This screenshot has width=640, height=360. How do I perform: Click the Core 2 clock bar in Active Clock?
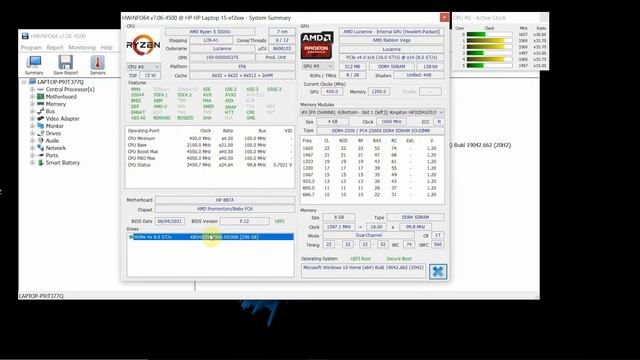tap(489, 47)
